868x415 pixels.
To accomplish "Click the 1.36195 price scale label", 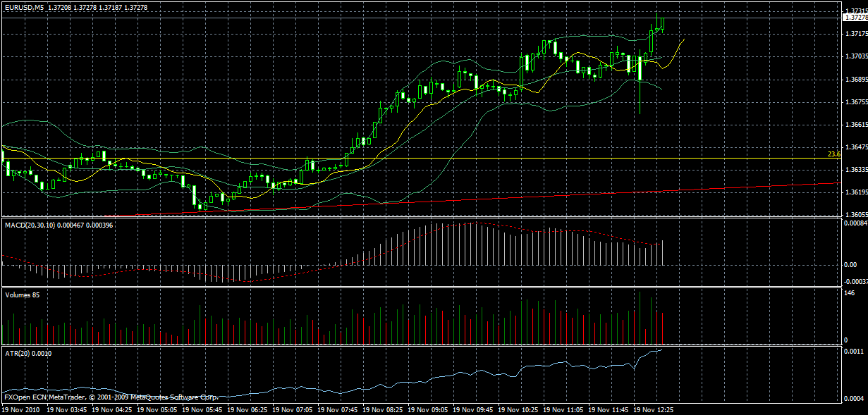I will (855, 192).
